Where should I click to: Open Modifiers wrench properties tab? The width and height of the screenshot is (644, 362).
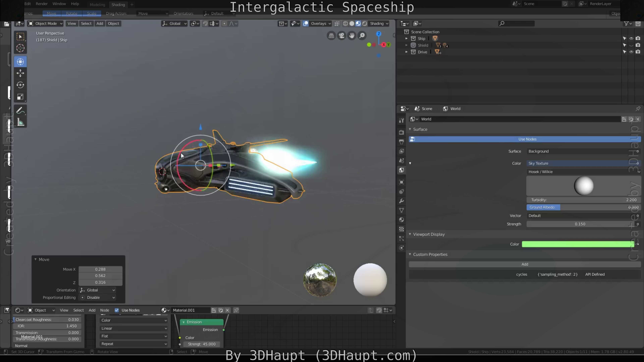click(401, 201)
